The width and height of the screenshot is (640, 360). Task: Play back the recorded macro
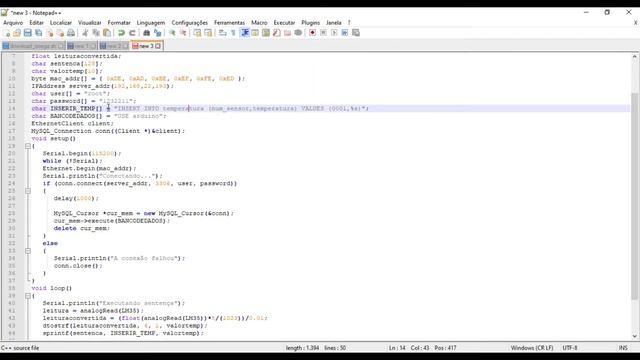coord(334,33)
